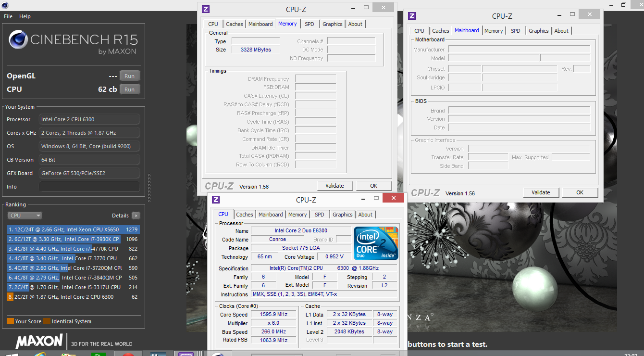Switch to Memory tab in bottom CPU-Z window
644x356 pixels.
[297, 215]
